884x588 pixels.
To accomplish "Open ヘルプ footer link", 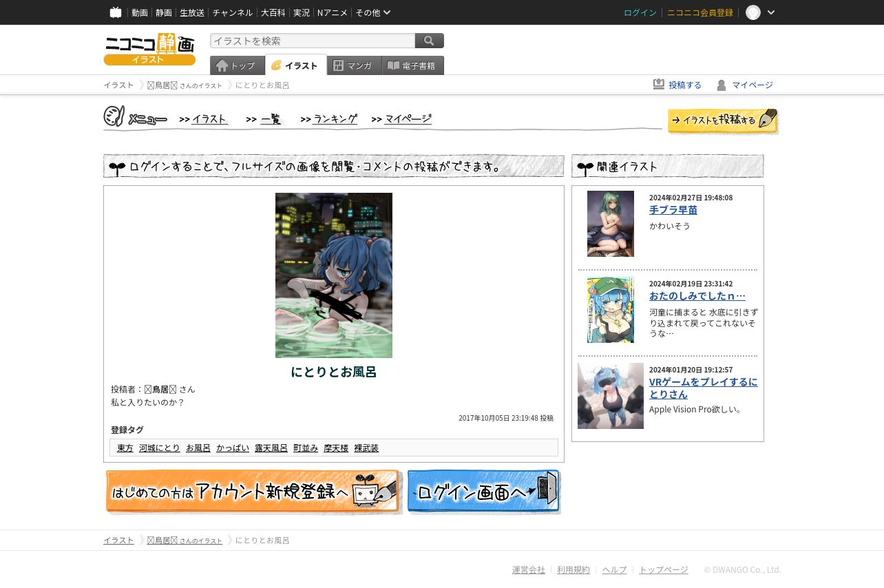I will (x=615, y=570).
